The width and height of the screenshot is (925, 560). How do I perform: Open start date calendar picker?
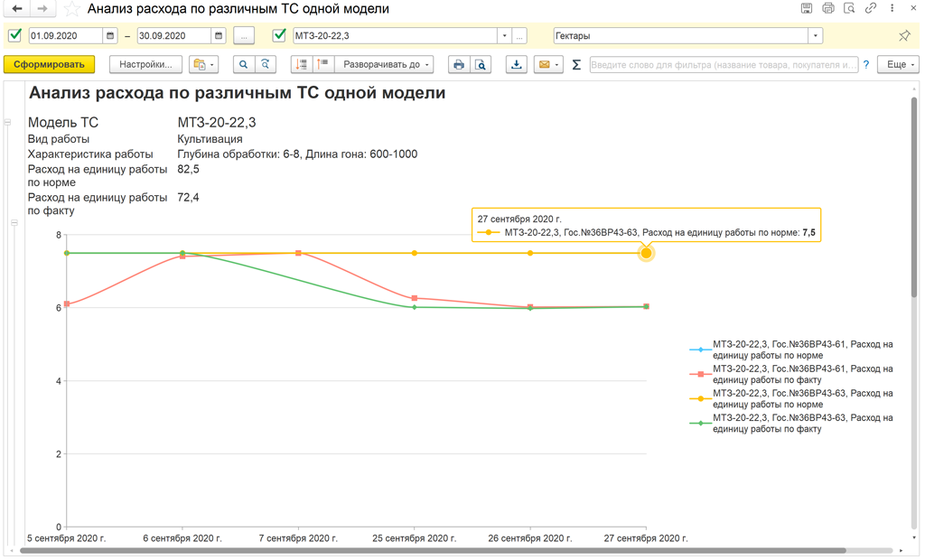click(111, 36)
